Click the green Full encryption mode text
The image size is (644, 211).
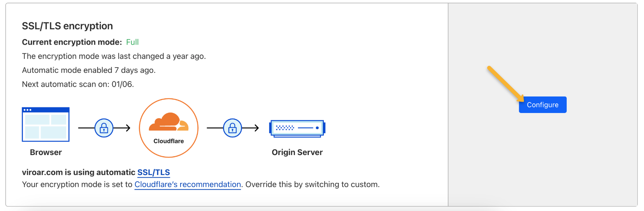tap(132, 42)
